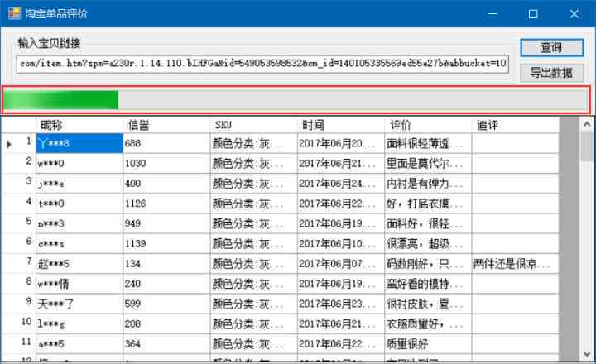Click the 导出数据 export button
This screenshot has width=596, height=364.
(x=551, y=73)
